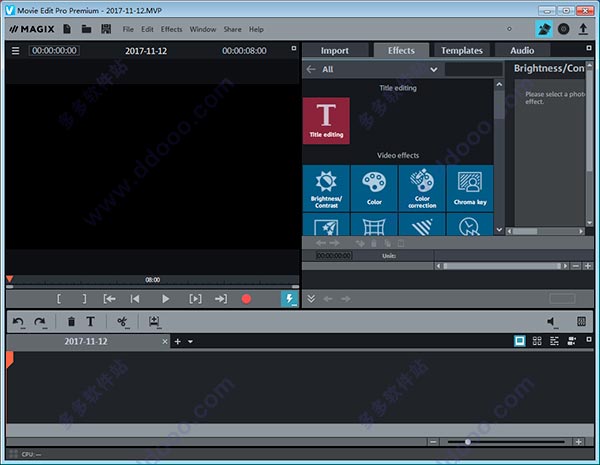Click the insert mode icon
The image size is (600, 465).
[154, 322]
